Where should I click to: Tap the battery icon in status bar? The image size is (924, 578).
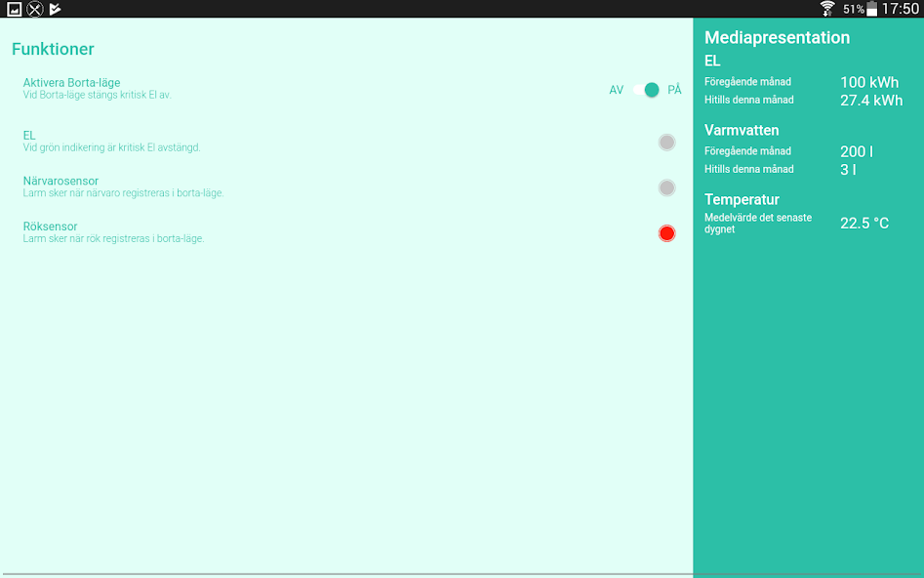tap(871, 9)
